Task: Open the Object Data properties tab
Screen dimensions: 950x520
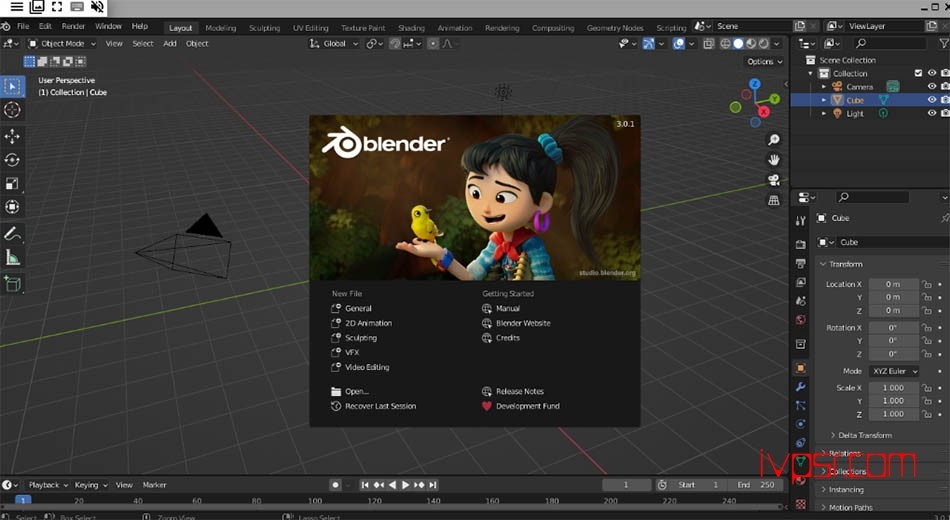Action: coord(800,462)
